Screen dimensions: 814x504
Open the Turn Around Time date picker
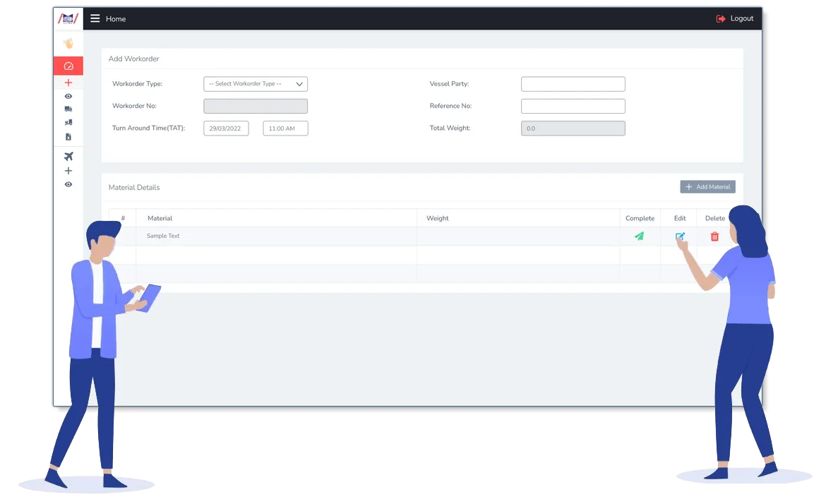click(x=226, y=128)
